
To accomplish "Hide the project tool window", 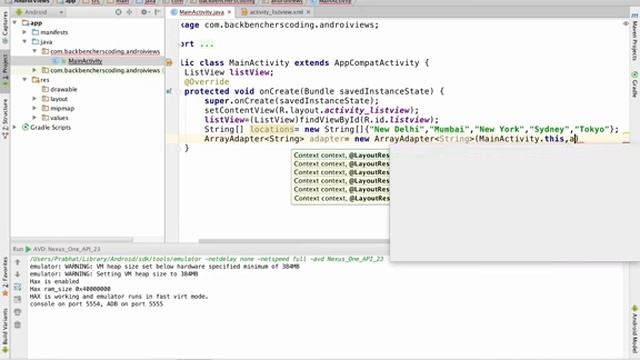I will pyautogui.click(x=157, y=12).
